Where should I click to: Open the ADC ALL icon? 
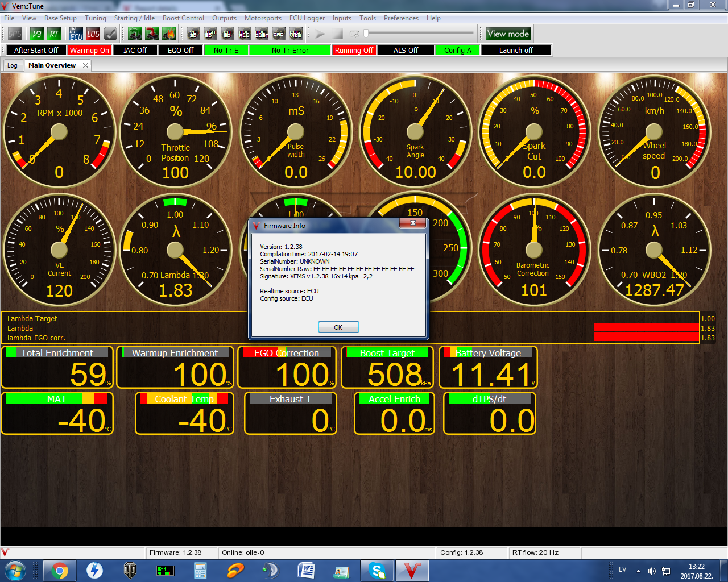coord(245,34)
